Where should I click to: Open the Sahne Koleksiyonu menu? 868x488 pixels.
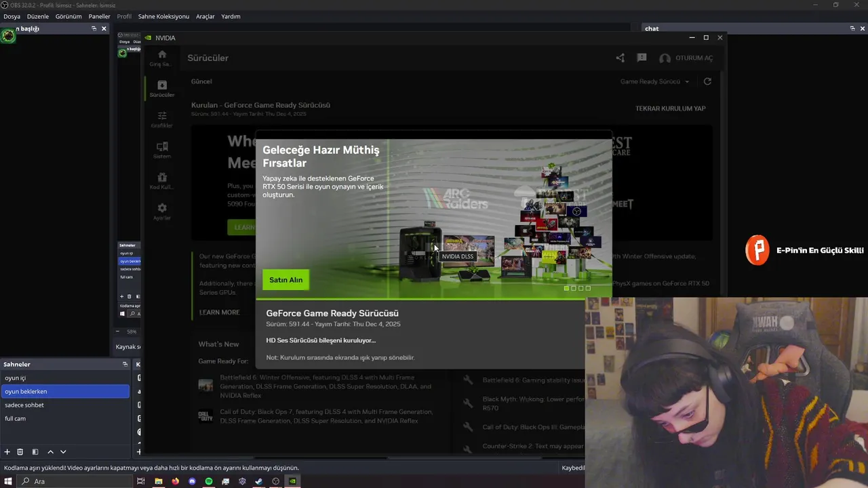point(163,16)
